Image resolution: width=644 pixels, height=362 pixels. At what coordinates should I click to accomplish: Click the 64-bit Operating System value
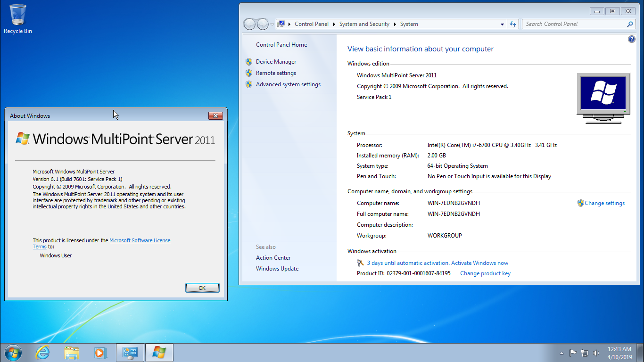coord(457,166)
